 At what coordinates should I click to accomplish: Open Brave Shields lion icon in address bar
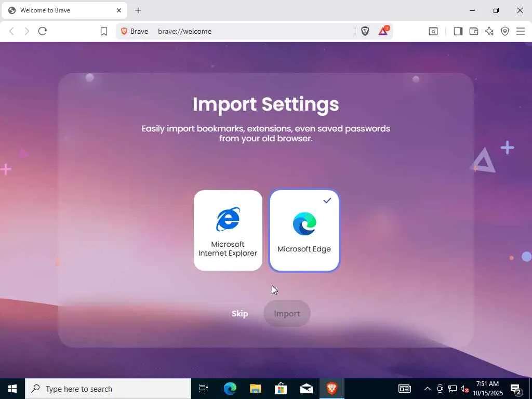point(365,31)
